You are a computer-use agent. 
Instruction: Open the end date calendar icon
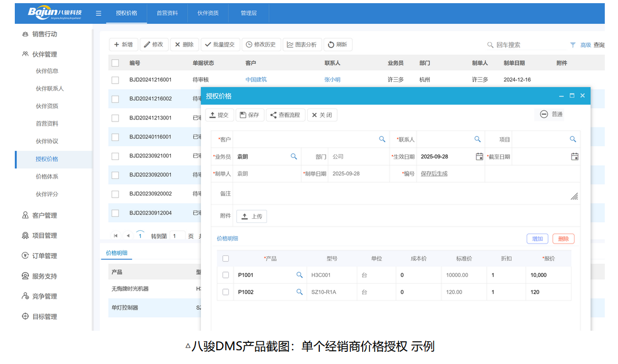click(575, 156)
